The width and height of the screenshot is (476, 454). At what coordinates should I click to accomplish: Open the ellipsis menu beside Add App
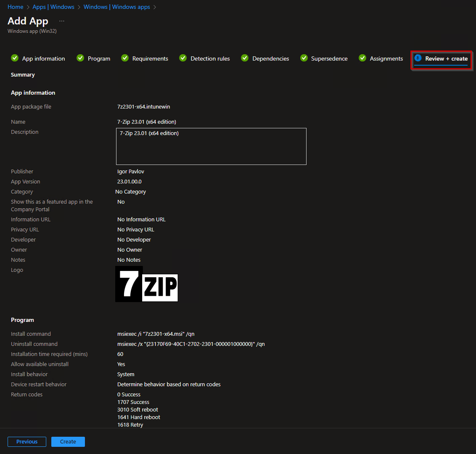click(x=62, y=21)
